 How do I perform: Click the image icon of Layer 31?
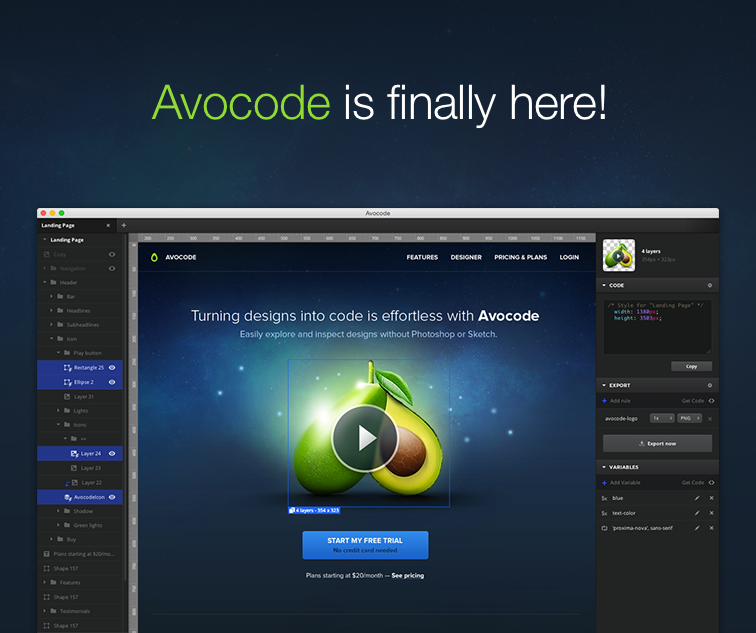point(67,397)
